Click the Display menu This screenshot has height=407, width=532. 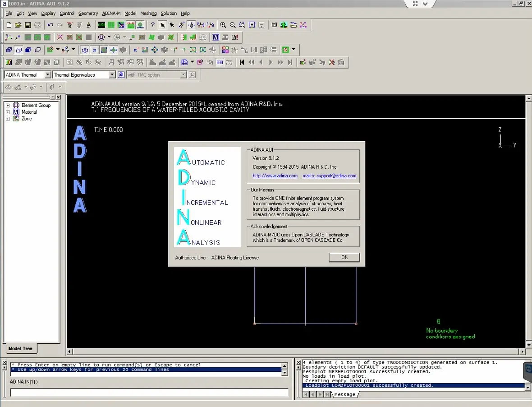48,13
